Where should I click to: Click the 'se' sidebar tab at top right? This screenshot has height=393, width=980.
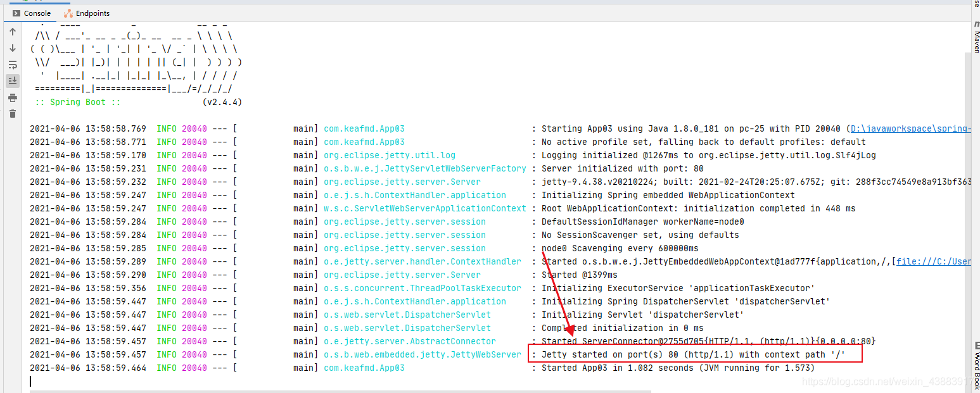(976, 5)
